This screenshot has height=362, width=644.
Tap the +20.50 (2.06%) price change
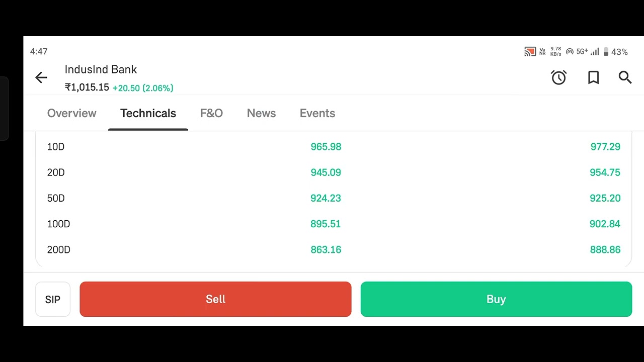tap(143, 88)
